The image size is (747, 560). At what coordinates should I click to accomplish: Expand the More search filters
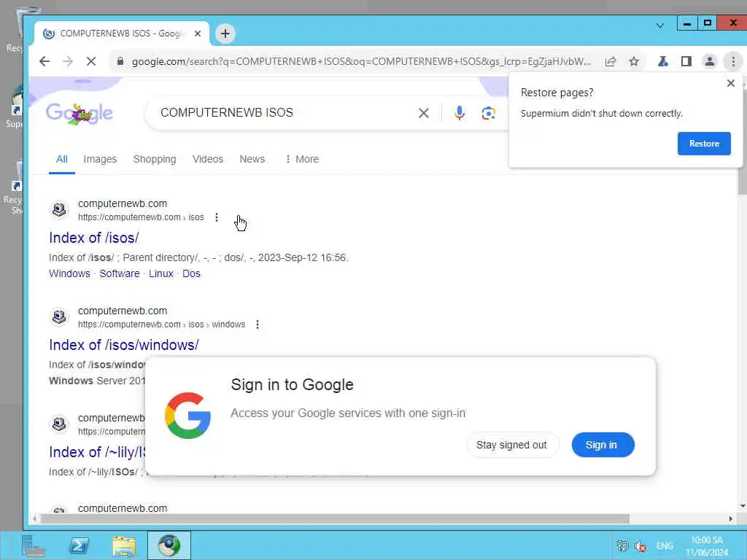click(x=302, y=159)
